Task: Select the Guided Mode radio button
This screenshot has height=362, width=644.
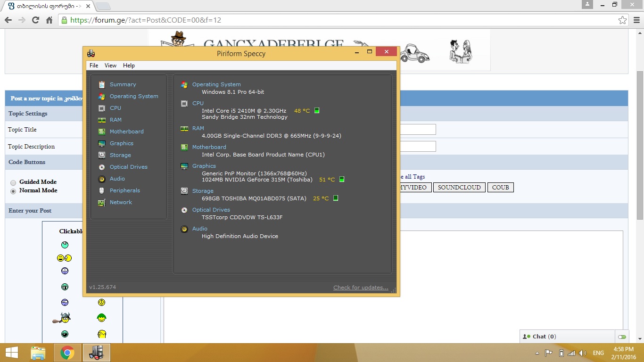Action: tap(13, 182)
